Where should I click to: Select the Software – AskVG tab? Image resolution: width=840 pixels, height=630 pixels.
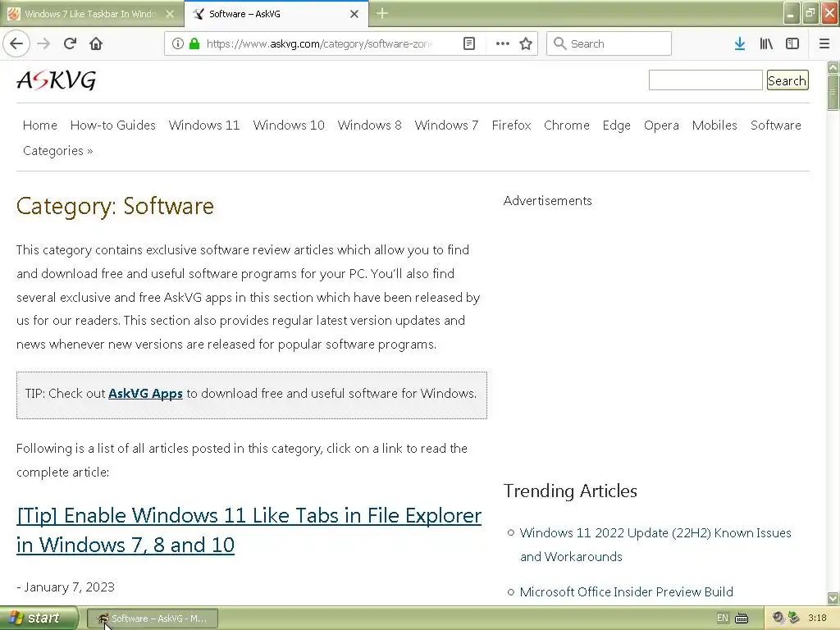276,14
